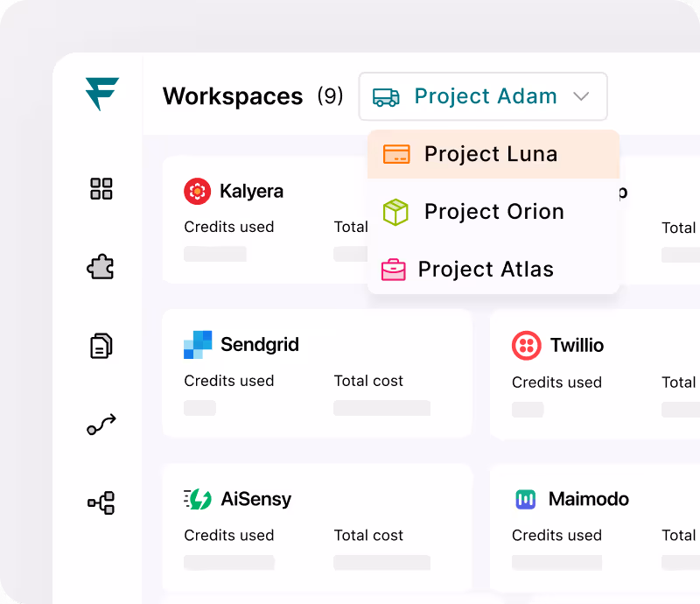This screenshot has height=604, width=700.
Task: Open the Maimodo workspace card title
Action: coord(588,499)
